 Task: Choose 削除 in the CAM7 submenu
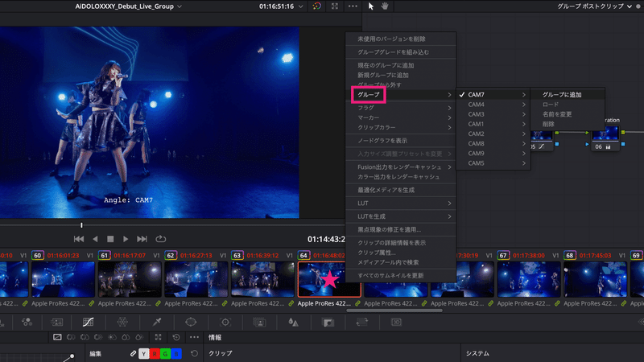point(568,124)
